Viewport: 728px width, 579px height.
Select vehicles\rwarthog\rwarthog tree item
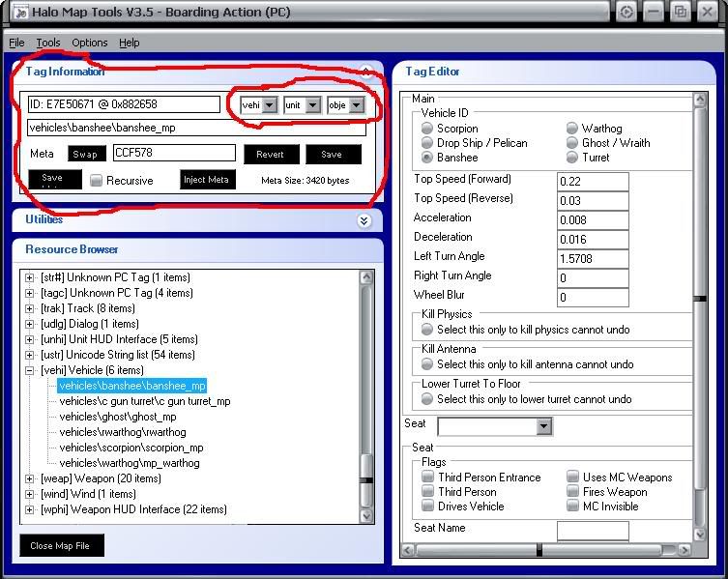123,432
